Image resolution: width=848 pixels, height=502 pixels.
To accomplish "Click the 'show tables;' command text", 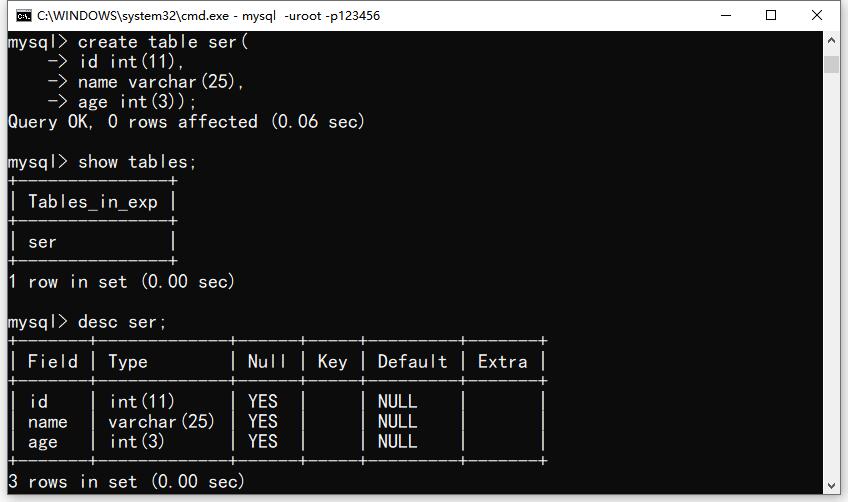I will (x=137, y=162).
